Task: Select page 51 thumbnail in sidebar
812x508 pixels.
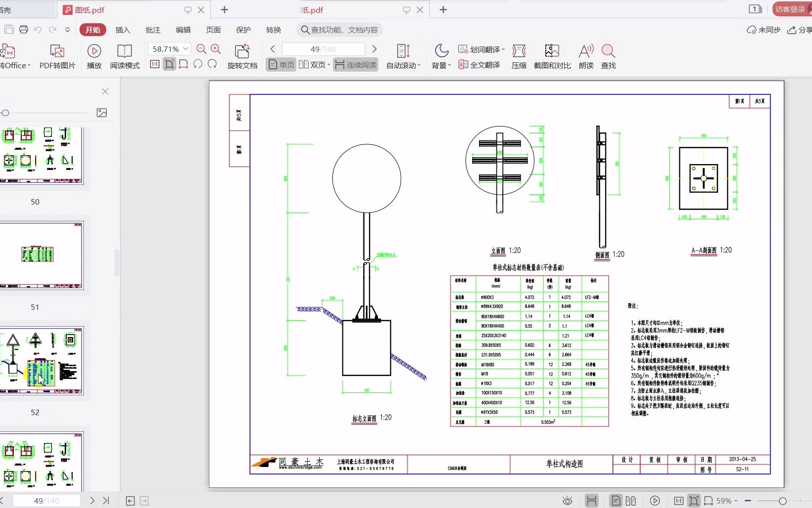Action: point(43,255)
